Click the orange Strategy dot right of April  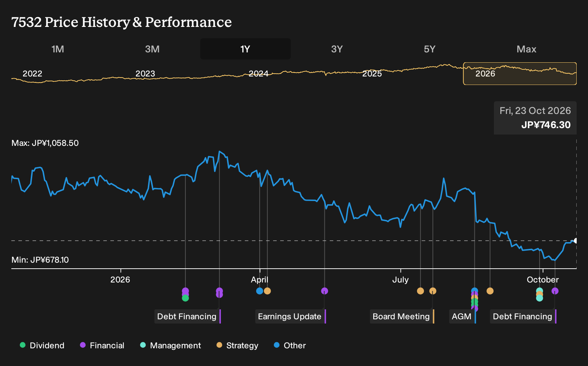(x=267, y=291)
